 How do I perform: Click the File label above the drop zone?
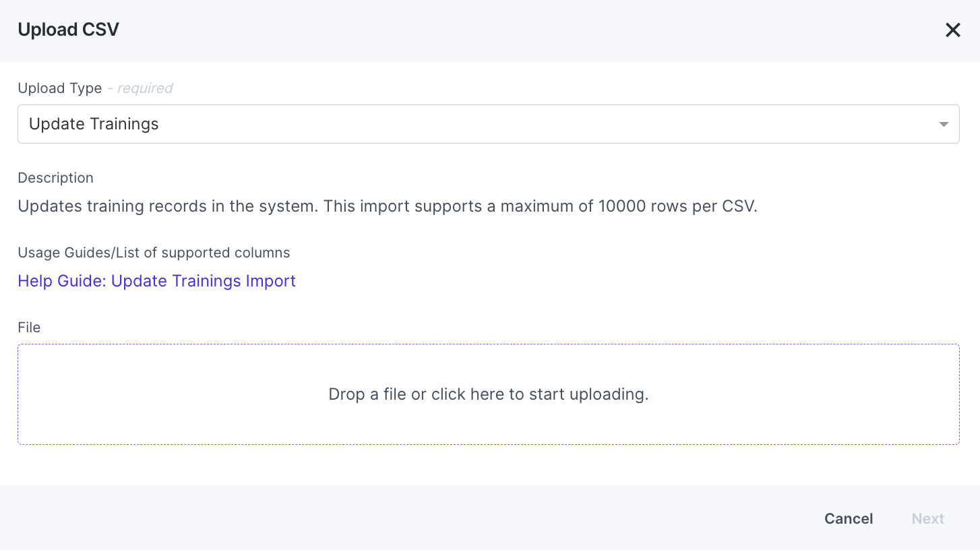coord(29,327)
